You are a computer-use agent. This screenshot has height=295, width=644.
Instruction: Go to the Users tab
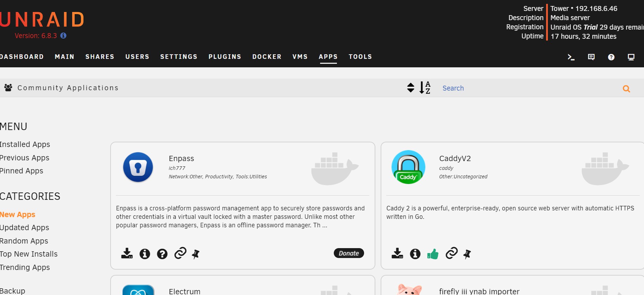click(x=137, y=57)
